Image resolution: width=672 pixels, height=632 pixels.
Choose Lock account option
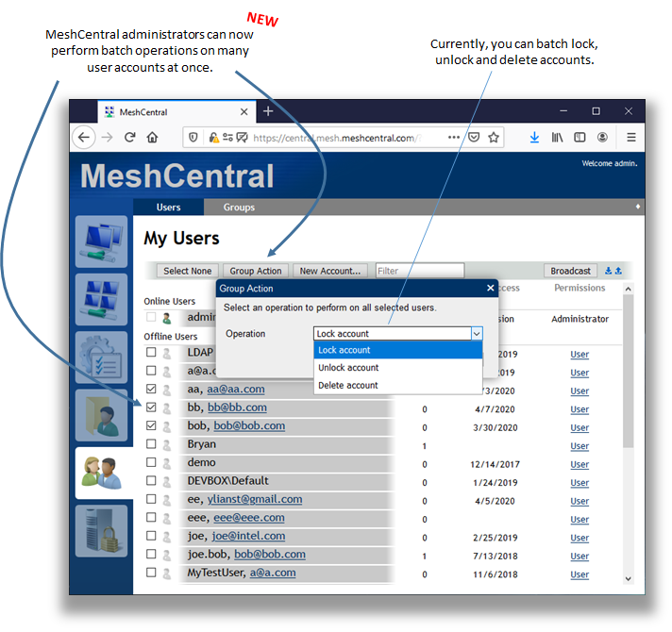click(x=397, y=350)
